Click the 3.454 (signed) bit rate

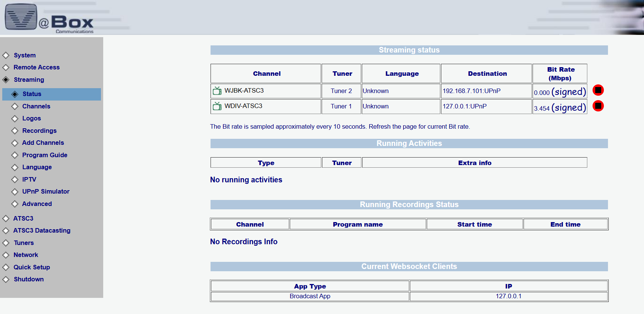pyautogui.click(x=560, y=108)
